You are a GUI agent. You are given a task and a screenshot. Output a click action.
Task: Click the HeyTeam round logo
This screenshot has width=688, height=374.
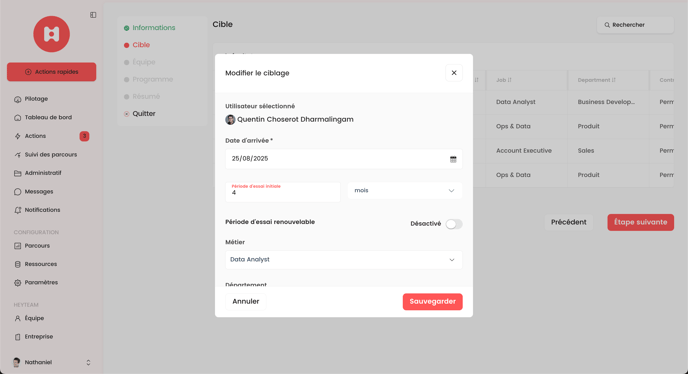click(x=51, y=34)
